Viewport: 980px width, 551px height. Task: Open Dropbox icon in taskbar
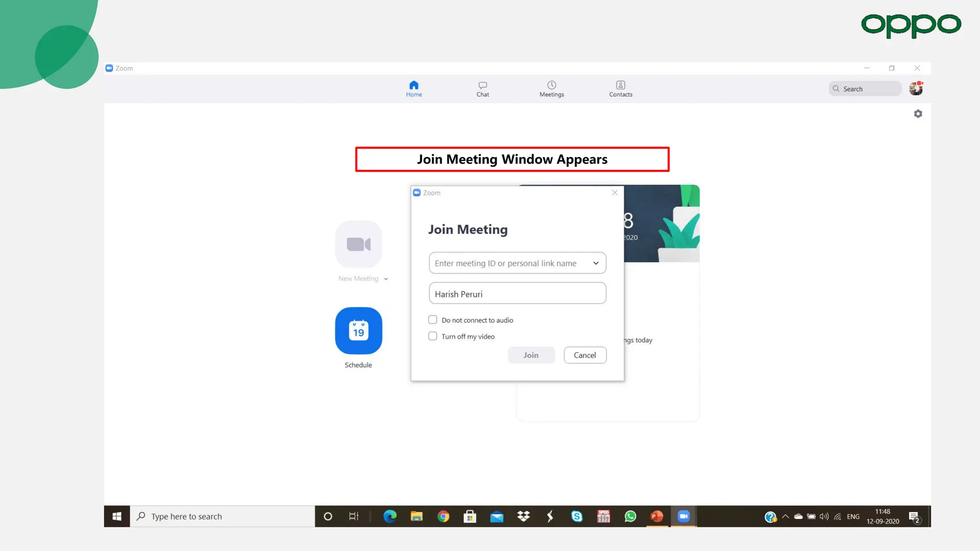(x=523, y=517)
